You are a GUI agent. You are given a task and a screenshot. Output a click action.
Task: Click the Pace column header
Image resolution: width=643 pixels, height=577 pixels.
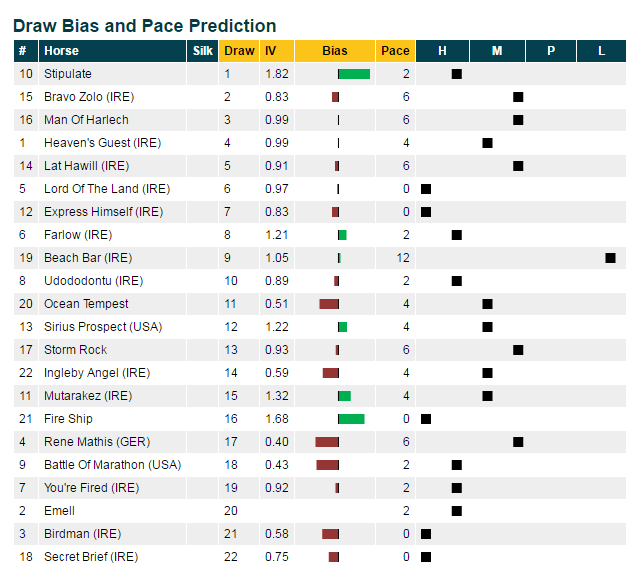(x=395, y=51)
